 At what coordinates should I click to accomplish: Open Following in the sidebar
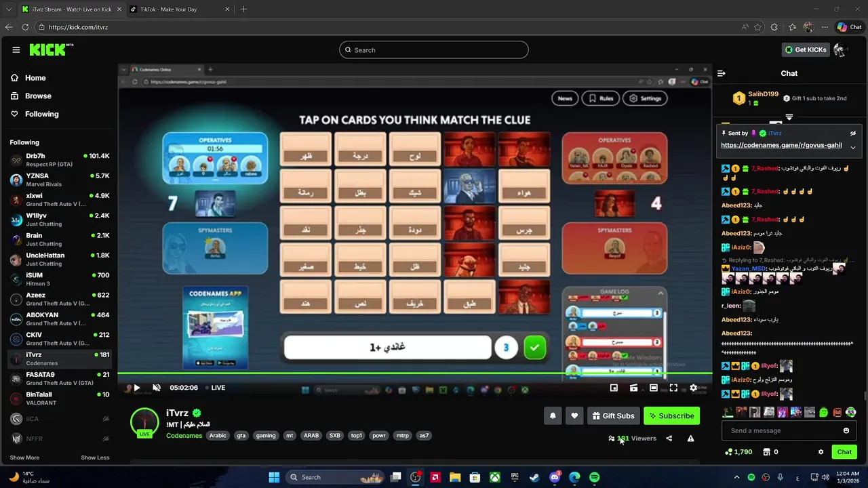pos(35,114)
